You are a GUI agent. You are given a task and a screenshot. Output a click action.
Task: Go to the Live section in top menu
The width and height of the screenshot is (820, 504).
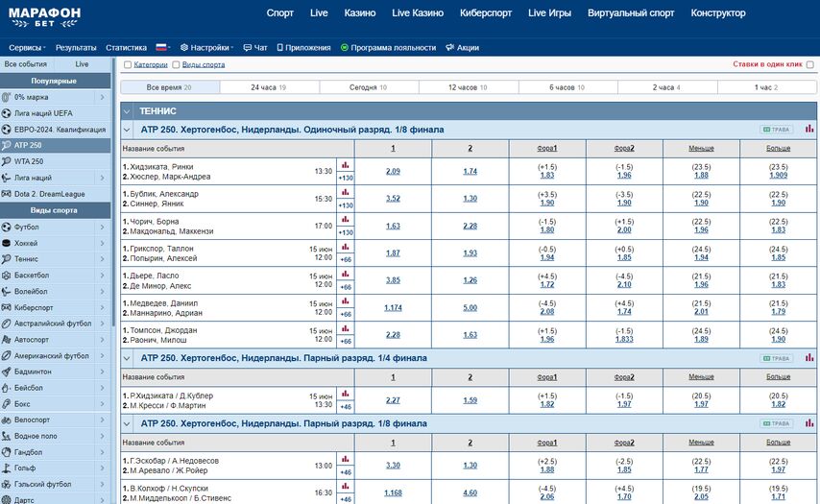319,13
